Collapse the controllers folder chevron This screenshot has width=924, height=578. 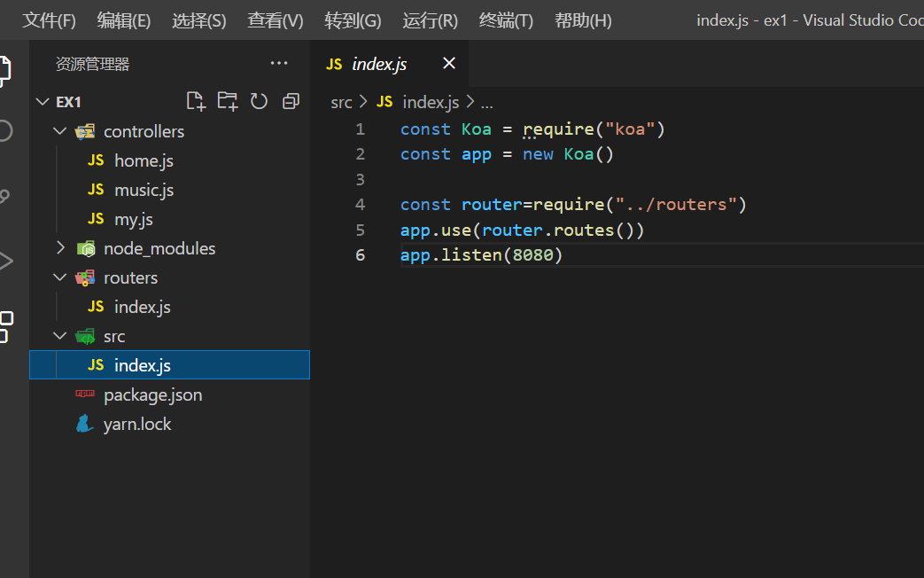click(x=59, y=130)
